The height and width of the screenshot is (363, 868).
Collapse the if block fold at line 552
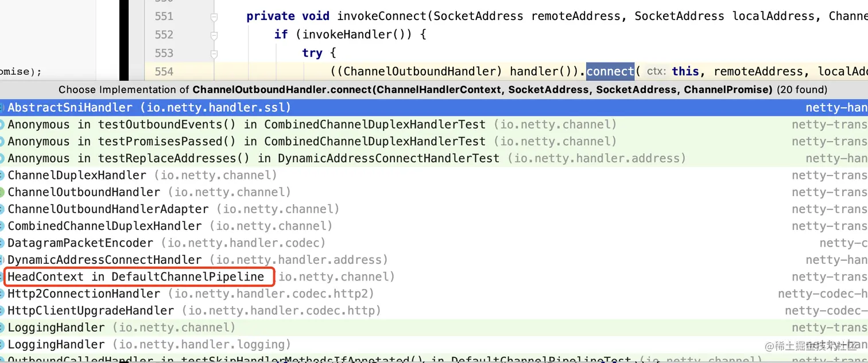214,36
